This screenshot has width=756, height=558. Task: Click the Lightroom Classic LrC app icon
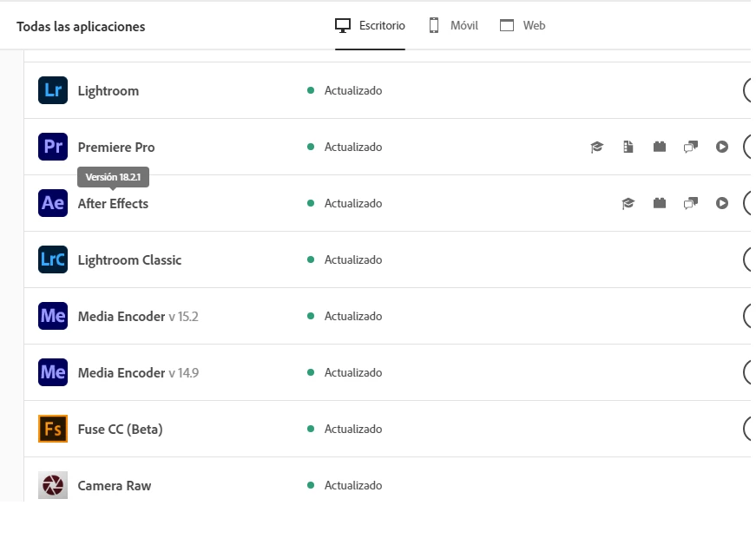[53, 259]
